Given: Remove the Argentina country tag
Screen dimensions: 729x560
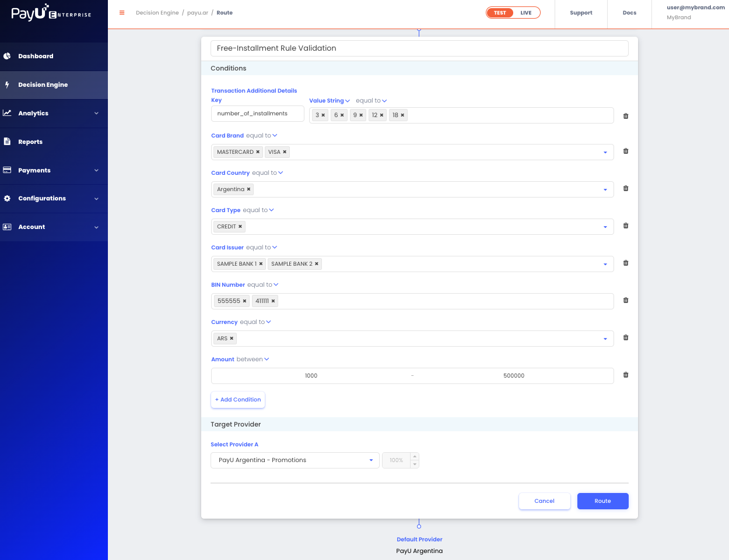Looking at the screenshot, I should pos(248,189).
